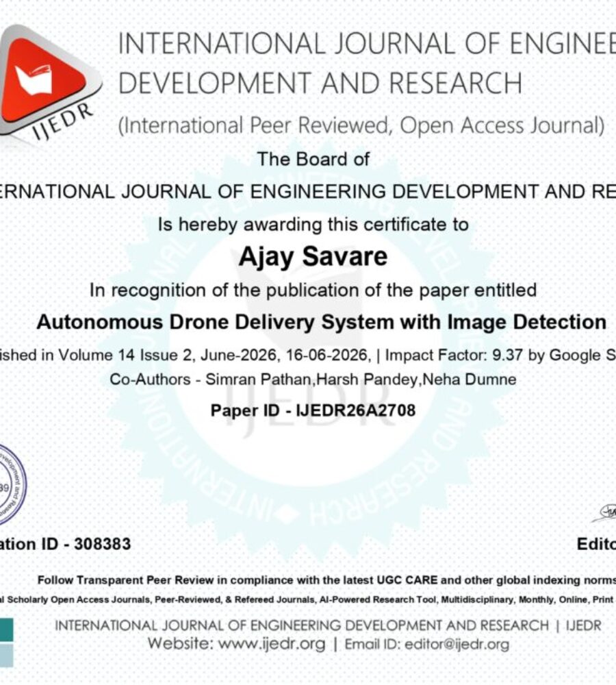This screenshot has height=685, width=616.
Task: Click the UGC CARE compliance statement
Action: pos(326,580)
